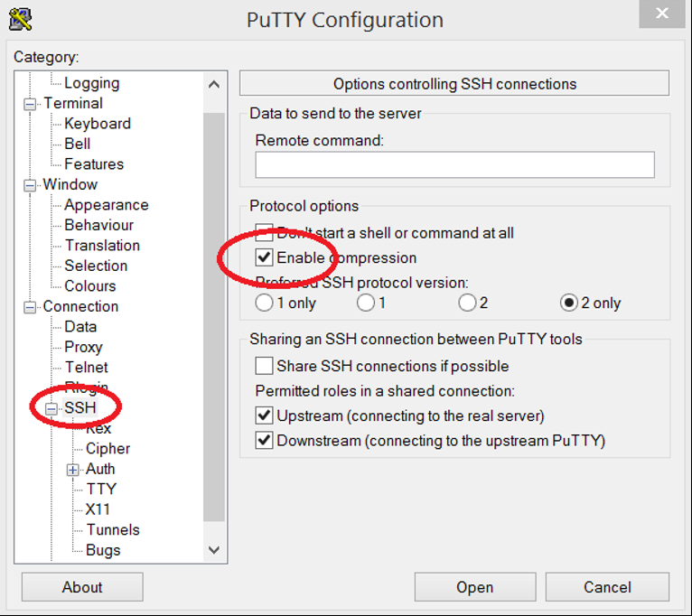Toggle the Enable compression checkbox

click(x=264, y=257)
